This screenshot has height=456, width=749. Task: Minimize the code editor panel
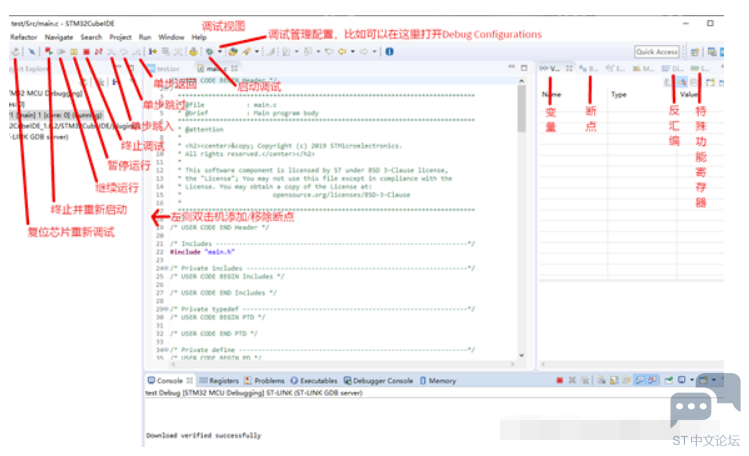[511, 68]
